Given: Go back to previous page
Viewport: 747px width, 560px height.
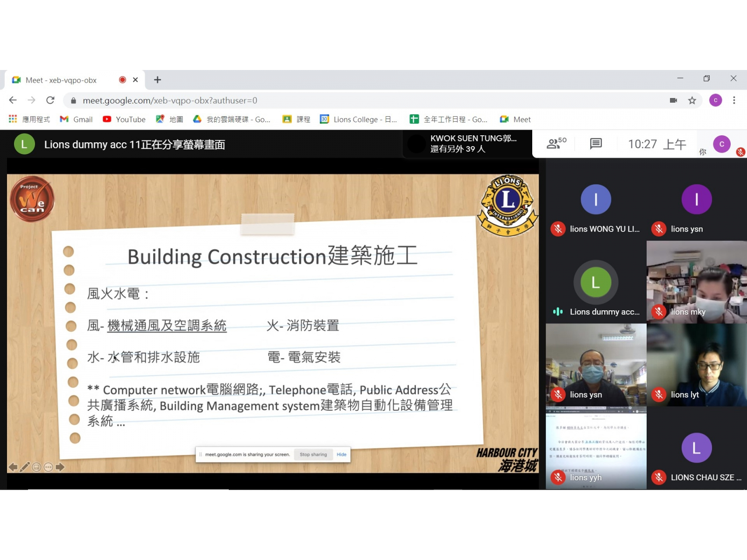Looking at the screenshot, I should [13, 100].
